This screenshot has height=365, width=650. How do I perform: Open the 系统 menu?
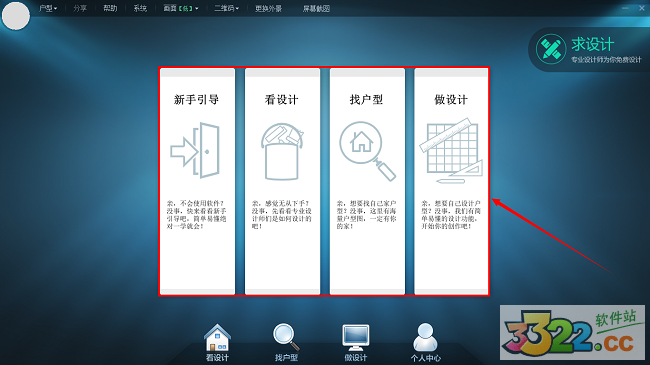point(140,8)
